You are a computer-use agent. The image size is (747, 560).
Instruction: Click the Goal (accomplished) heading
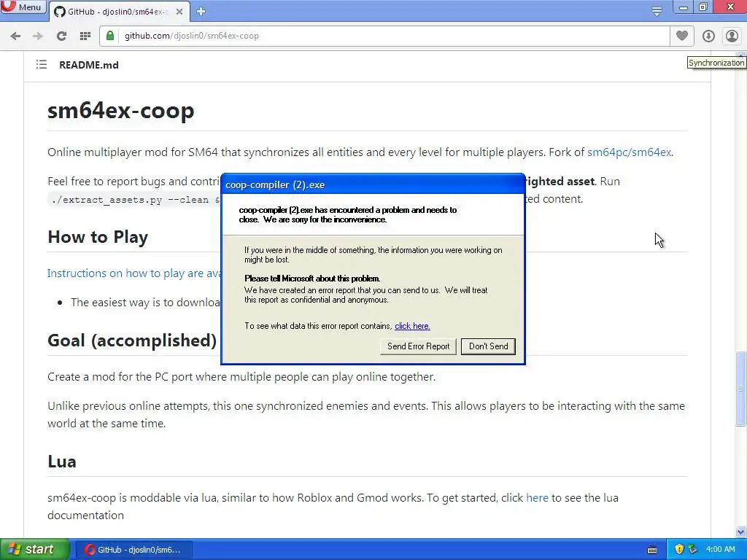tap(132, 341)
